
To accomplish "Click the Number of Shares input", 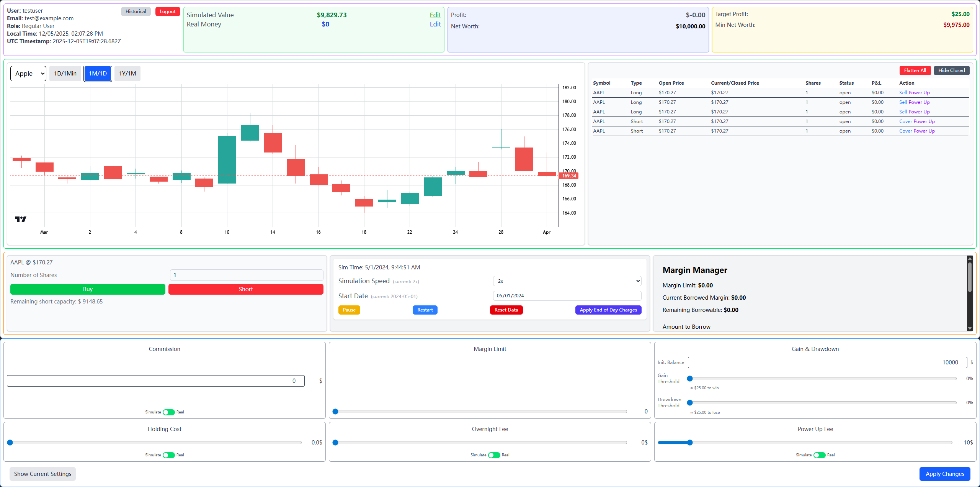I will pos(247,275).
